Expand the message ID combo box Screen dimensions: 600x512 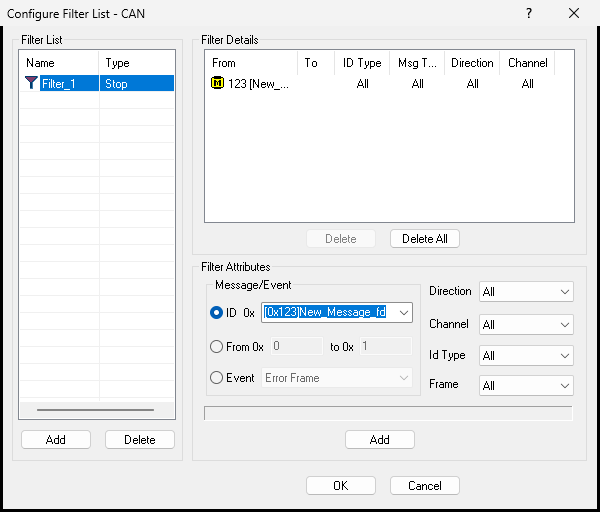point(404,313)
